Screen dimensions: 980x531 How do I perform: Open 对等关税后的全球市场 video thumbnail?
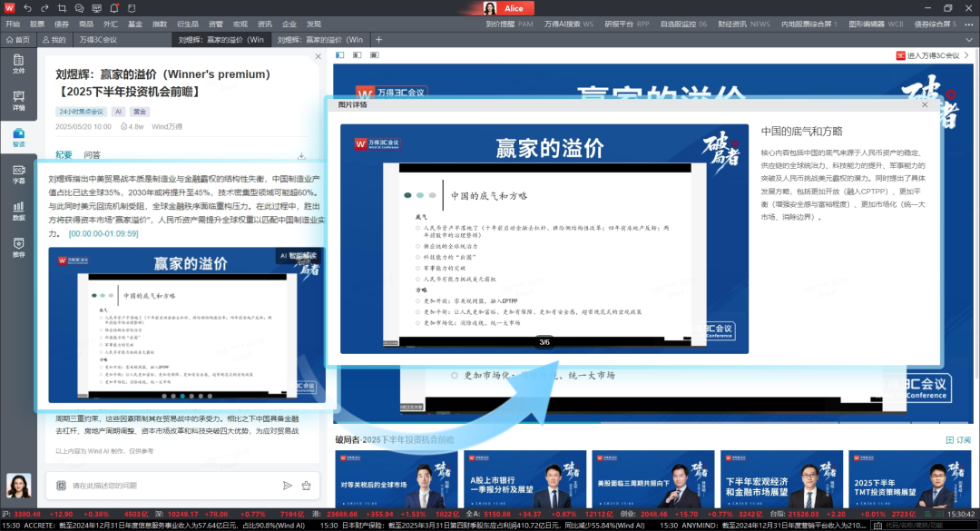pos(396,479)
